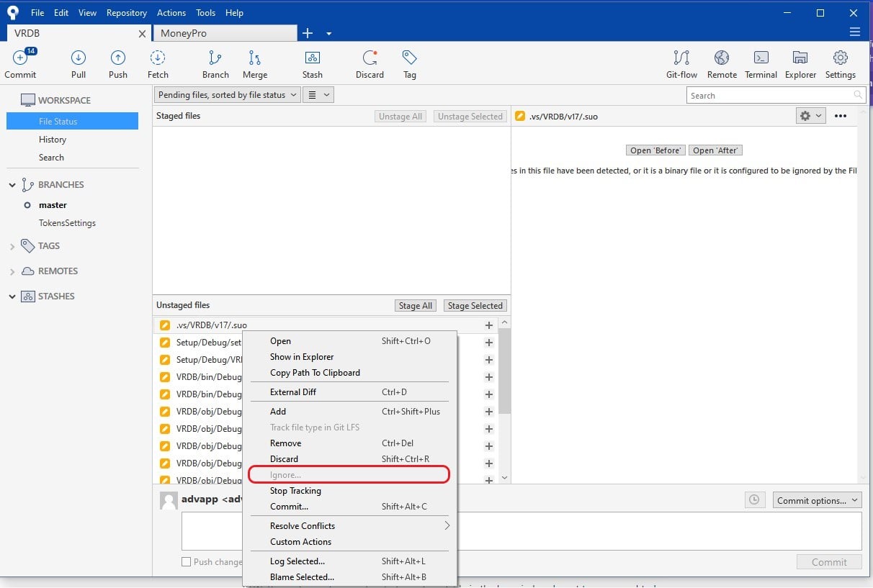873x588 pixels.
Task: Open the Repository menu
Action: (127, 13)
